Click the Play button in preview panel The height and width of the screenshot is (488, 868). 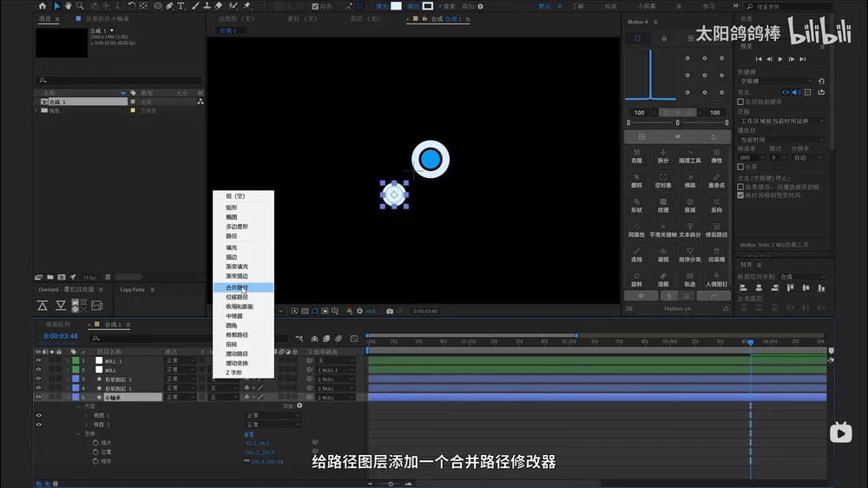(780, 59)
